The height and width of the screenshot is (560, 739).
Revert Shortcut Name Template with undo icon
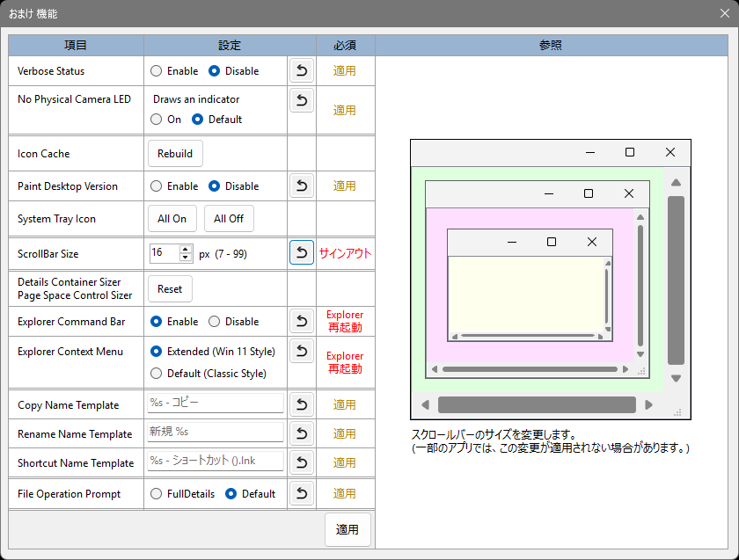tap(302, 463)
